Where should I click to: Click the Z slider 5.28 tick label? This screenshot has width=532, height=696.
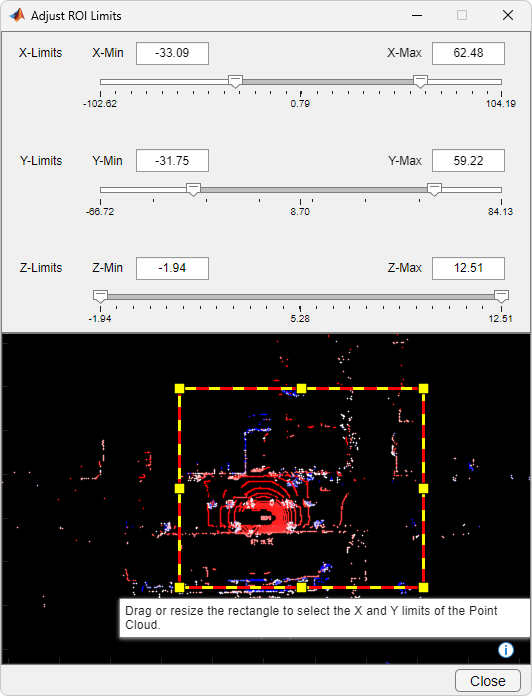(x=300, y=319)
